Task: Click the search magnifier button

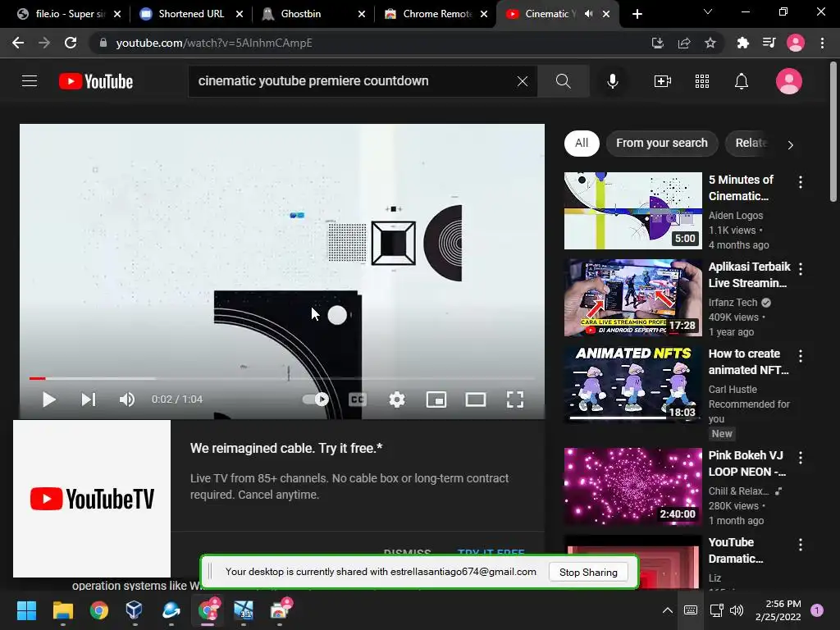Action: pos(563,81)
